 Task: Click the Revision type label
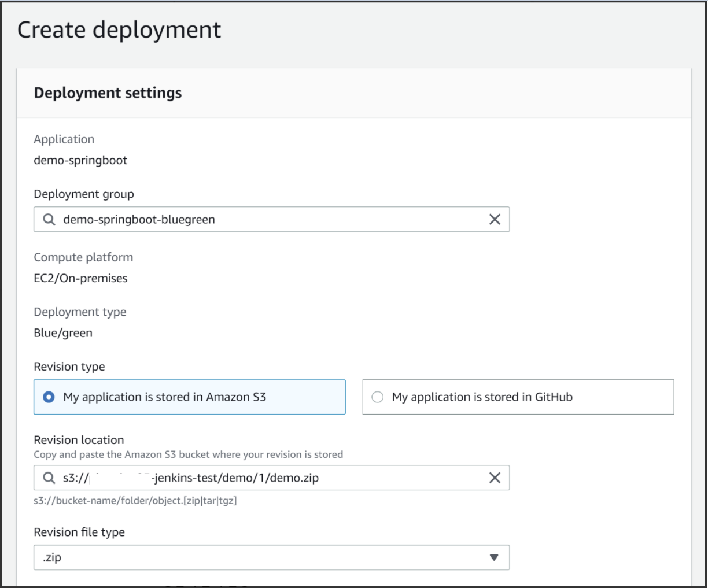pyautogui.click(x=69, y=367)
